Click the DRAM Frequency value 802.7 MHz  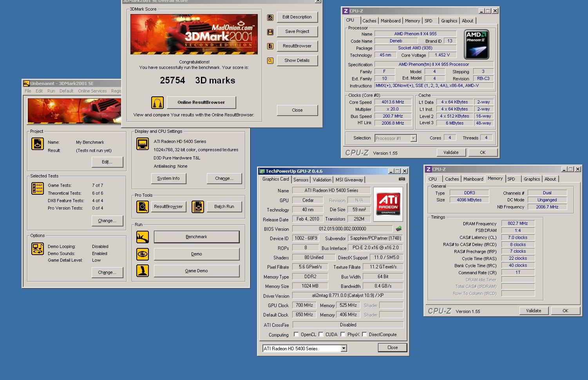pos(518,223)
